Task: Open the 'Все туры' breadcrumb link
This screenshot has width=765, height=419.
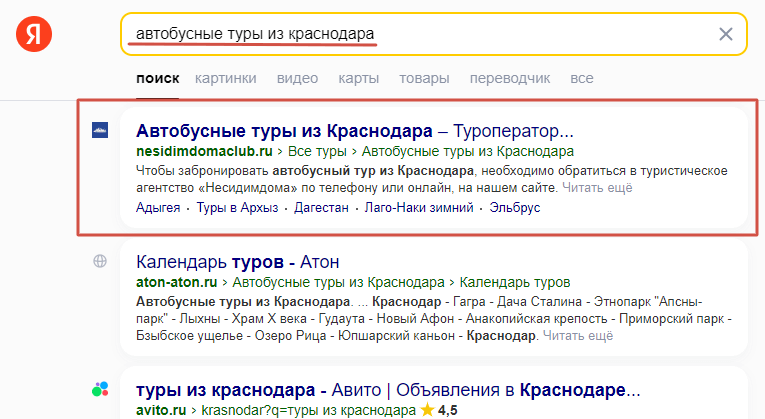Action: pos(317,151)
